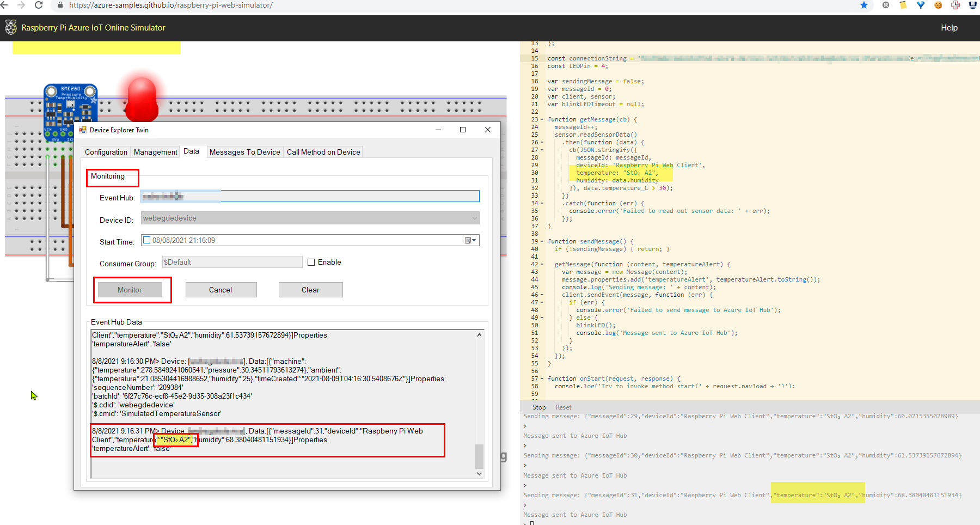Screen dimensions: 980x525
Task: Open the Messages To Device tab
Action: pos(245,152)
